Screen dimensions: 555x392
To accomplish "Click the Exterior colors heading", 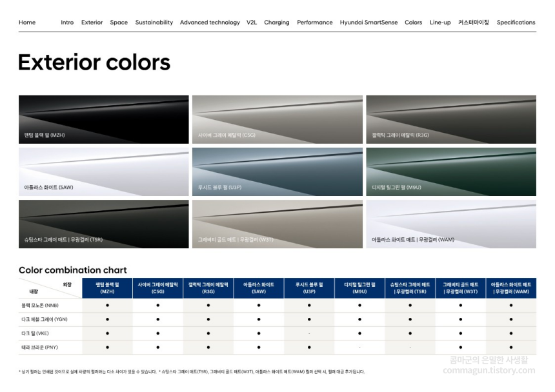I will click(x=94, y=62).
